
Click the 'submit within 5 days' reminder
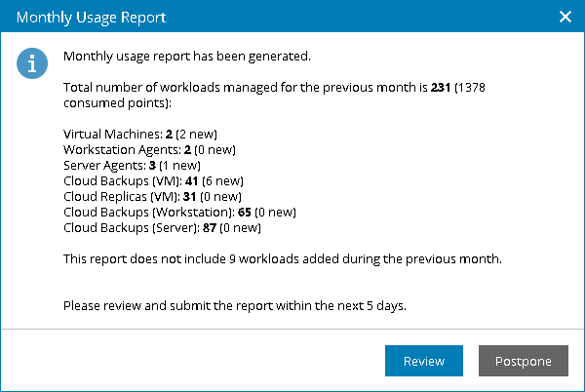coord(234,305)
